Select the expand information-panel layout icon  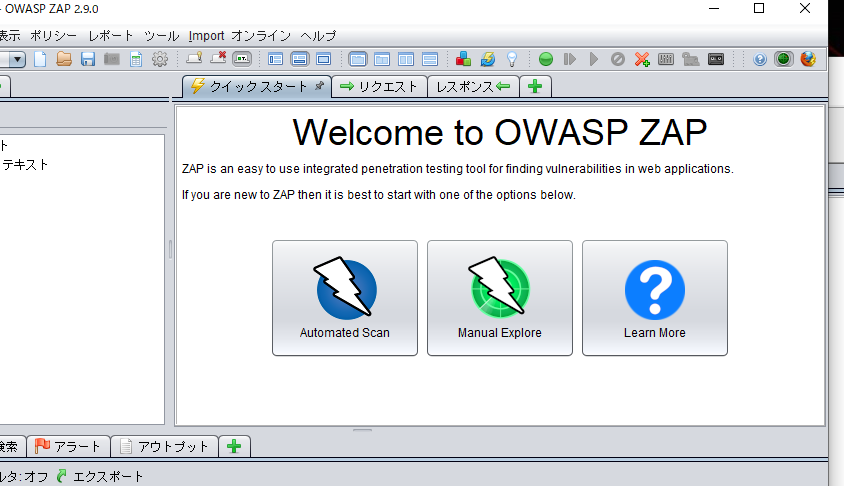[300, 59]
